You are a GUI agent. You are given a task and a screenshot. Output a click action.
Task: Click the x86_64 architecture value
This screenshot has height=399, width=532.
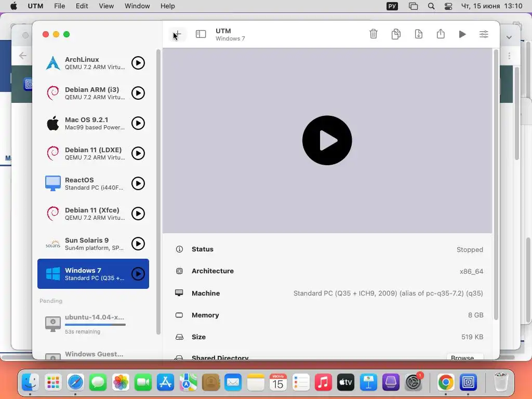471,271
